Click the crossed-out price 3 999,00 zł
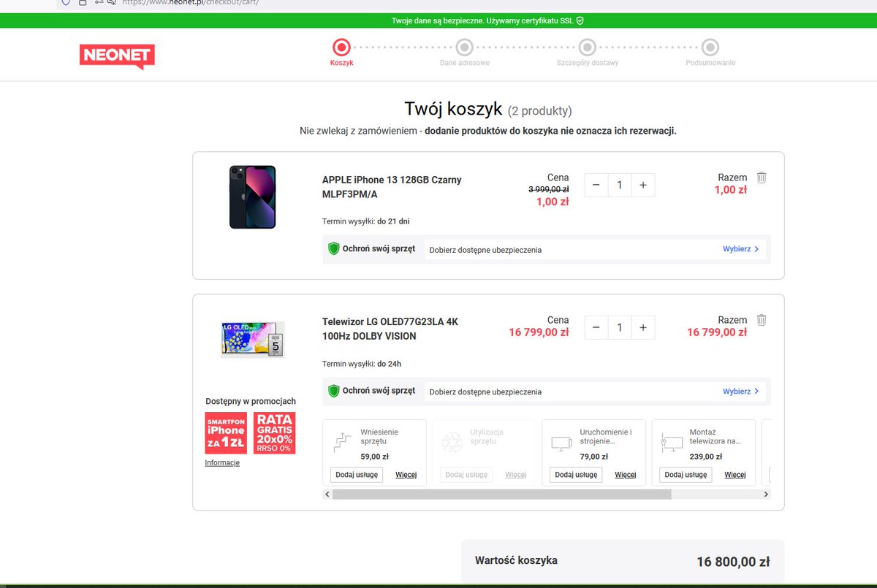 click(x=548, y=189)
